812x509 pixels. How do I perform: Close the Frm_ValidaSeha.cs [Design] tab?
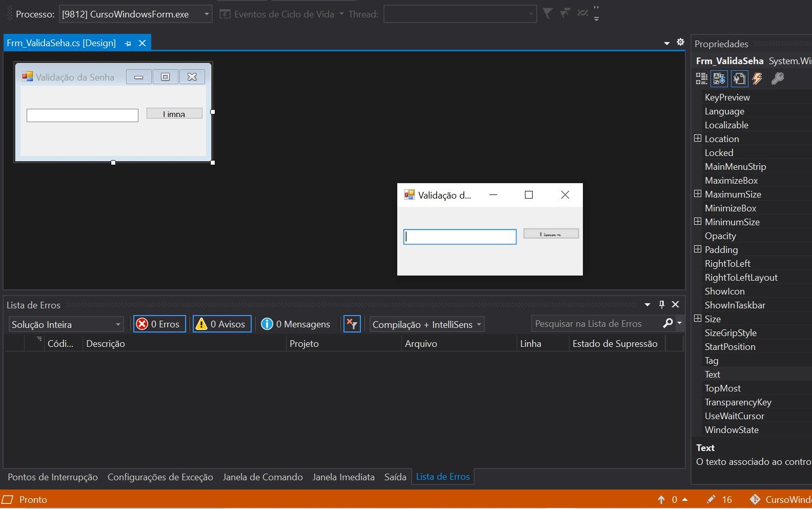pos(143,43)
